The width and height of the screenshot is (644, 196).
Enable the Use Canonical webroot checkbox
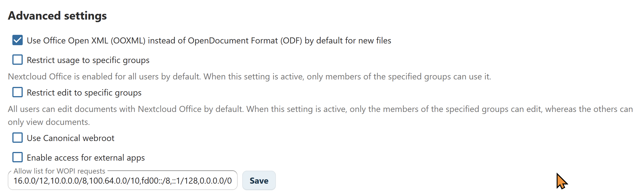pos(18,138)
